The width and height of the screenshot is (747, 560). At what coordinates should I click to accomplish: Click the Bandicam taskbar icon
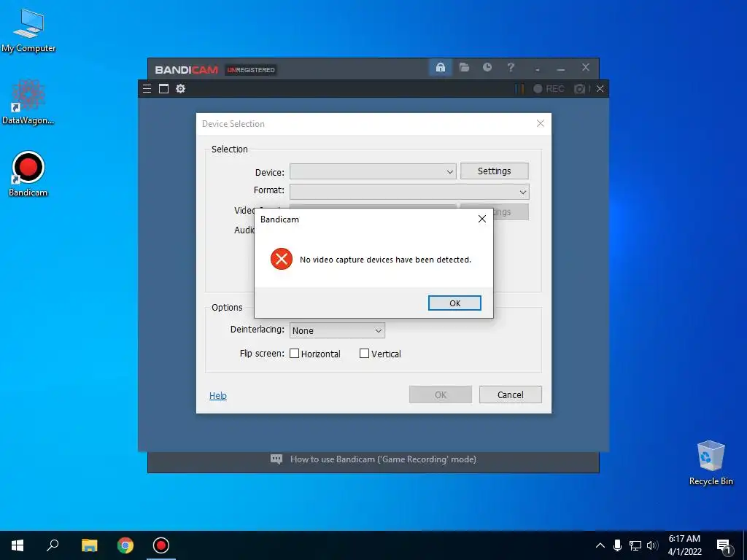(x=161, y=545)
